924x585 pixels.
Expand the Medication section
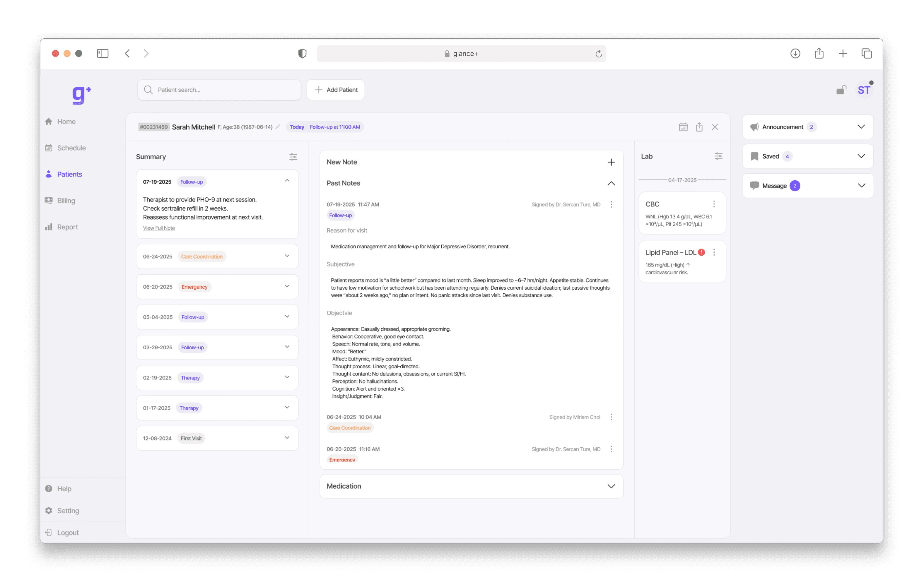(x=611, y=486)
